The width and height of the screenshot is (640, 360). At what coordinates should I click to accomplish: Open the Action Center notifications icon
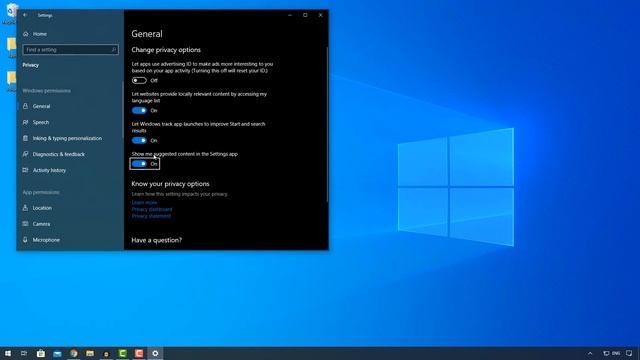(629, 353)
